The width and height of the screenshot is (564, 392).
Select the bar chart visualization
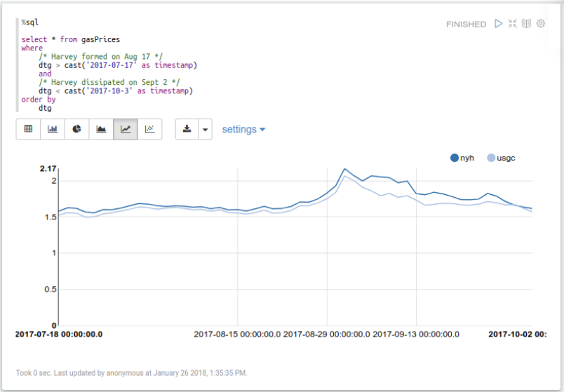point(53,129)
